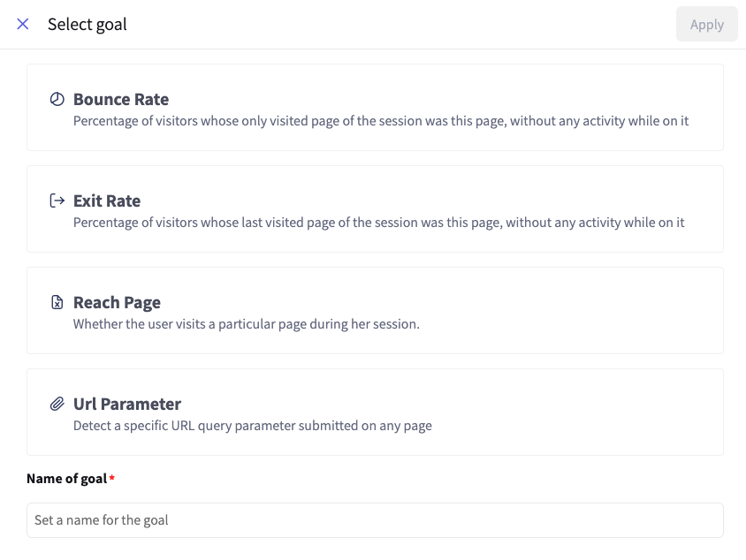Click the Select goal panel title
The width and height of the screenshot is (746, 560).
[x=88, y=25]
